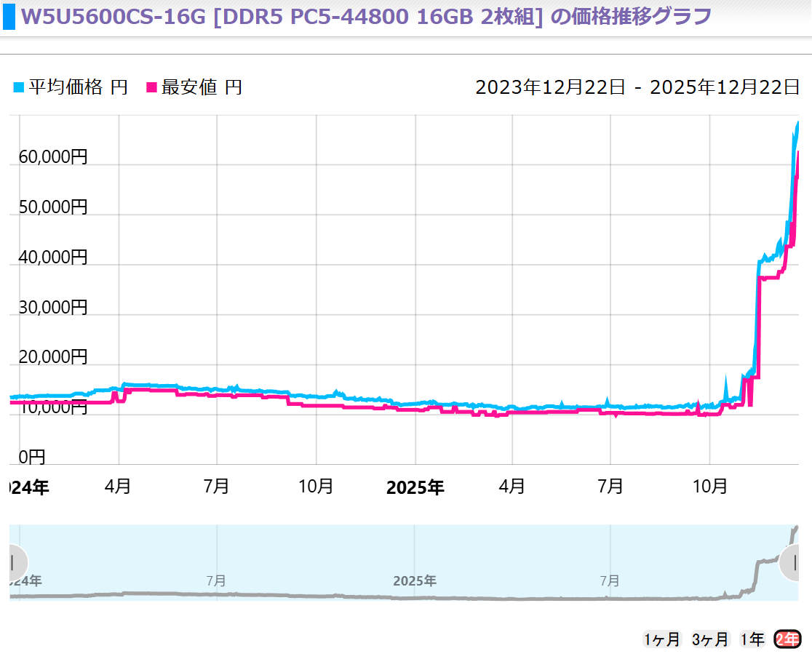Screen dimensions: 812x659
Task: Switch chart to 3ヶ月 range
Action: pyautogui.click(x=710, y=639)
